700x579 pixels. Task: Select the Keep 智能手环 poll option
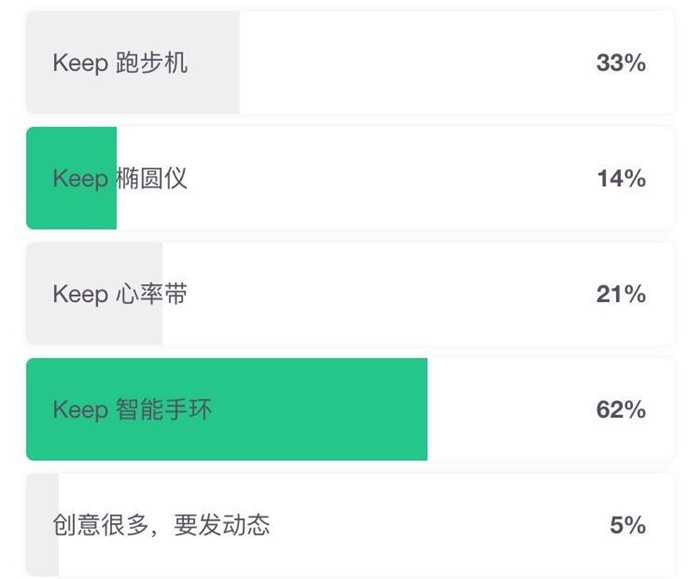coord(350,409)
